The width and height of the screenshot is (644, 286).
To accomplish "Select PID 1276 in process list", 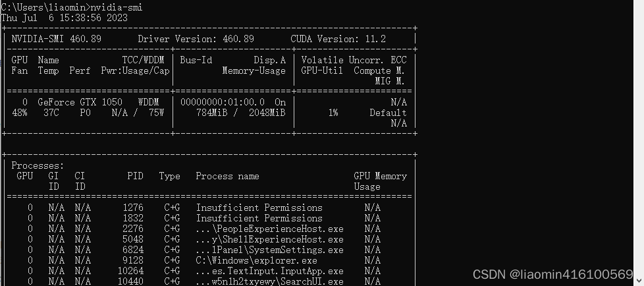I will pyautogui.click(x=133, y=208).
